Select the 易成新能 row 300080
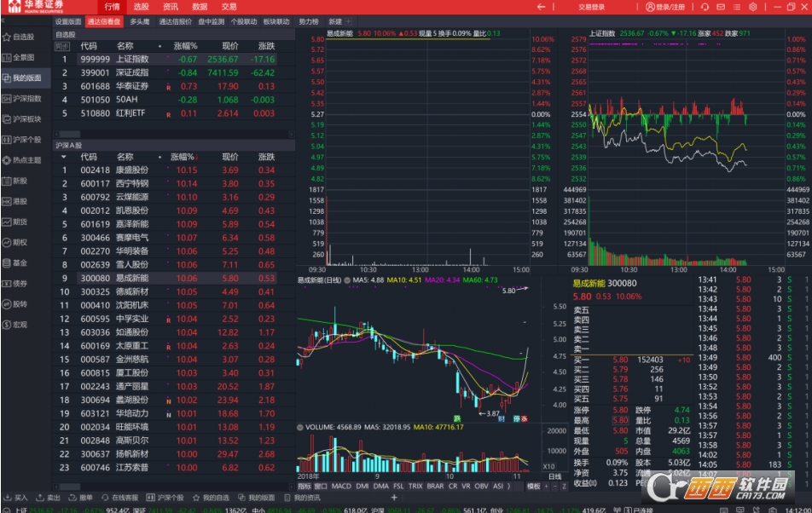This screenshot has width=812, height=513. [x=165, y=278]
